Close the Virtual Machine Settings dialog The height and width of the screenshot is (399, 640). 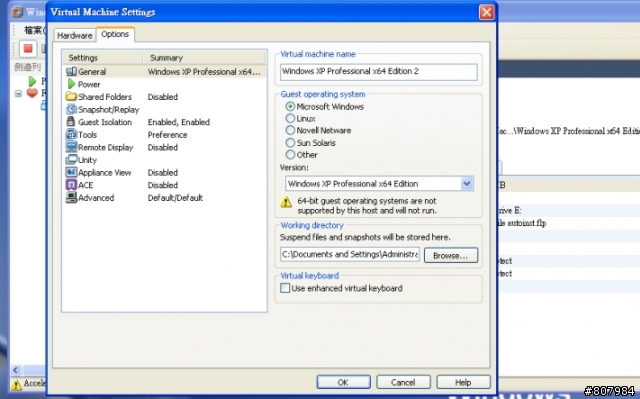[x=486, y=12]
